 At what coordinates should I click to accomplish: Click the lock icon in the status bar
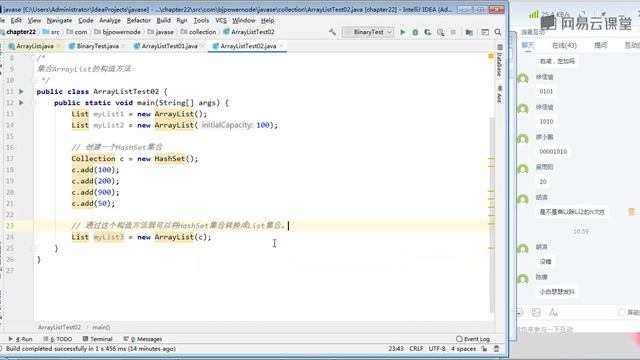[484, 349]
